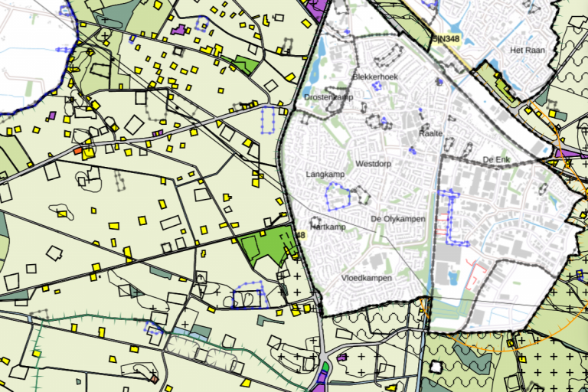Select the Langkamp label

coord(325,175)
